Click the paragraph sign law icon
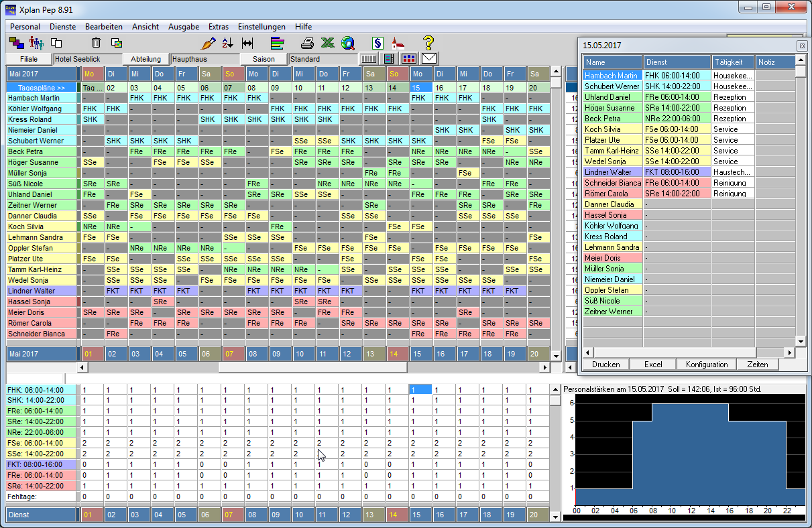Image resolution: width=812 pixels, height=528 pixels. click(x=377, y=43)
